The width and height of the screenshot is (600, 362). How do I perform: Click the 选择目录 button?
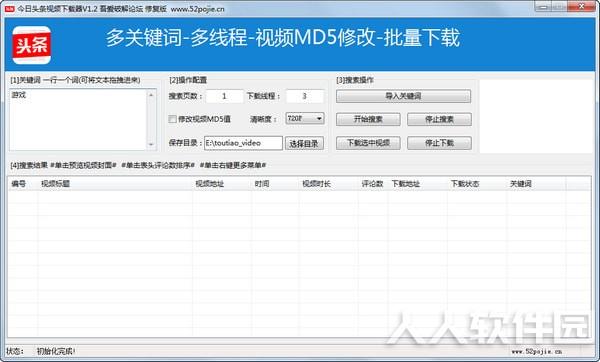pos(304,143)
